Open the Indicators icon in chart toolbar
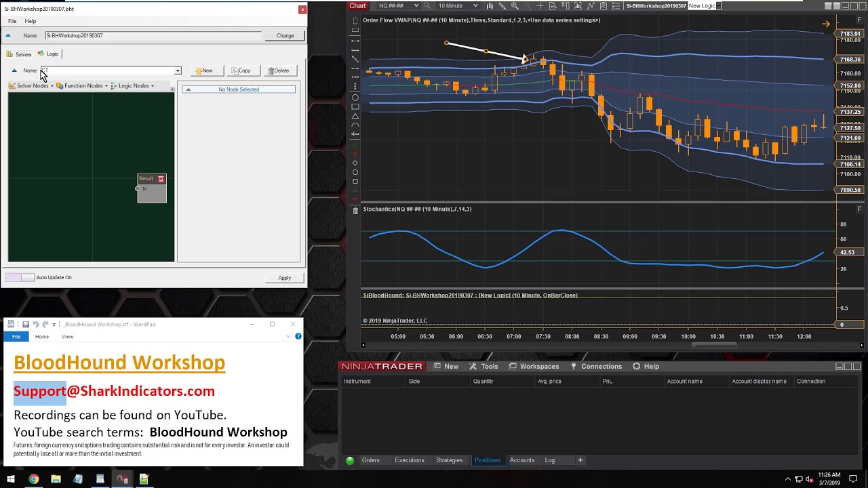The height and width of the screenshot is (488, 868). coord(591,6)
